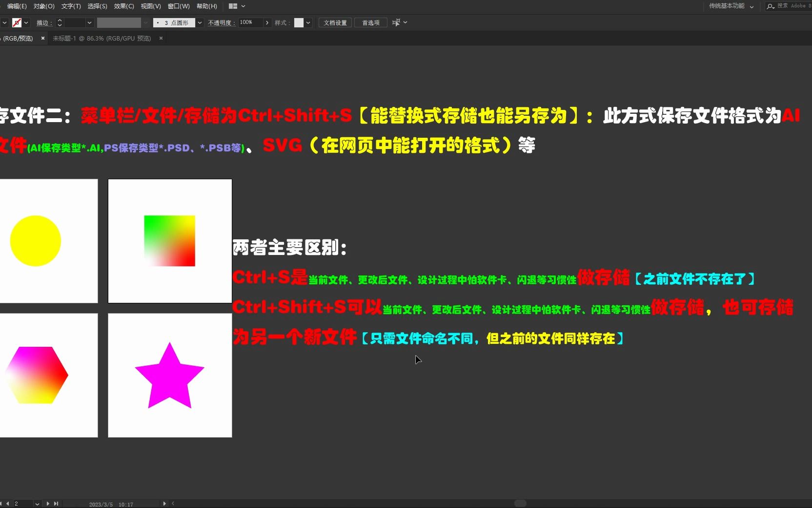
Task: Toggle the stroke weight stepper up arrow
Action: tap(59, 21)
